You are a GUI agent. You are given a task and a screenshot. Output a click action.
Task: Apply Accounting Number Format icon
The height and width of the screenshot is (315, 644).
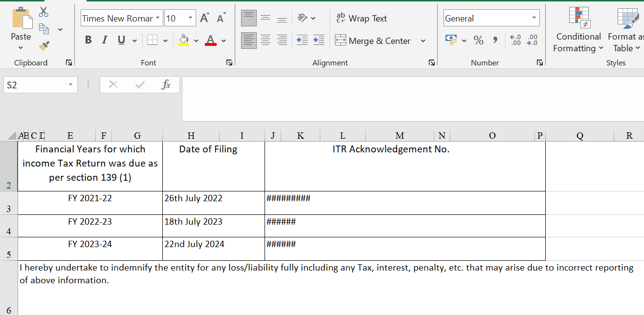tap(451, 40)
